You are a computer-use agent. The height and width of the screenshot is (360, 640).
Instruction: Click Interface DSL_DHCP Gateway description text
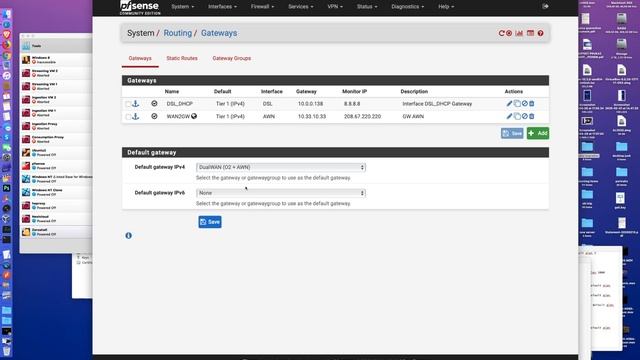[437, 104]
